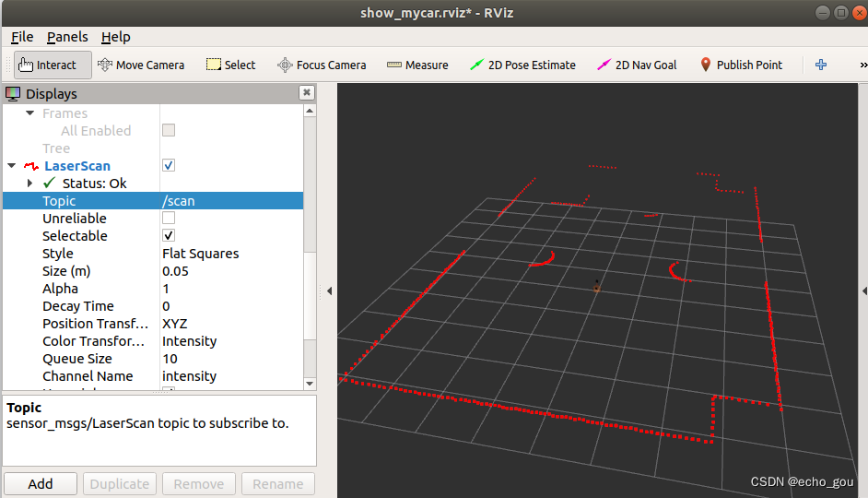Select the Topic property row
The width and height of the screenshot is (868, 498).
pos(153,200)
